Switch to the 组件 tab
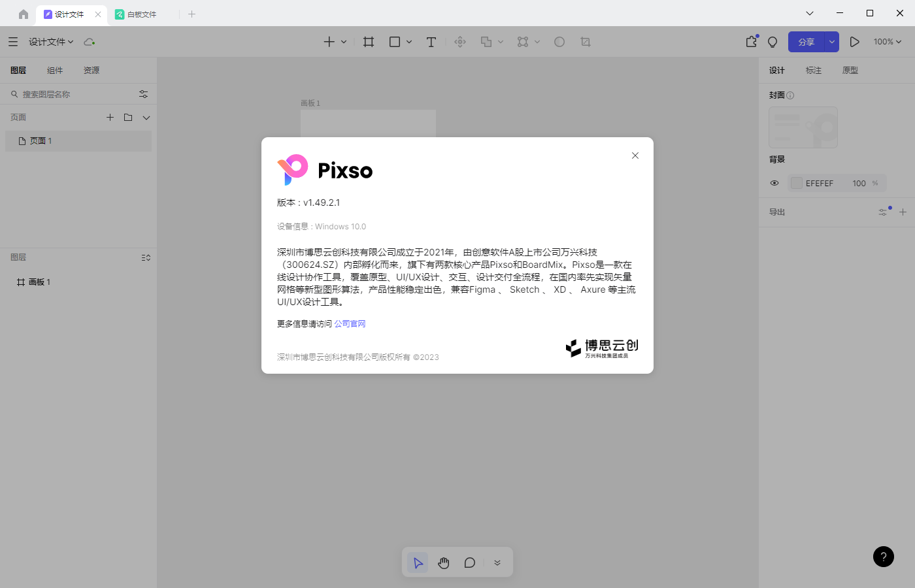 click(x=55, y=71)
